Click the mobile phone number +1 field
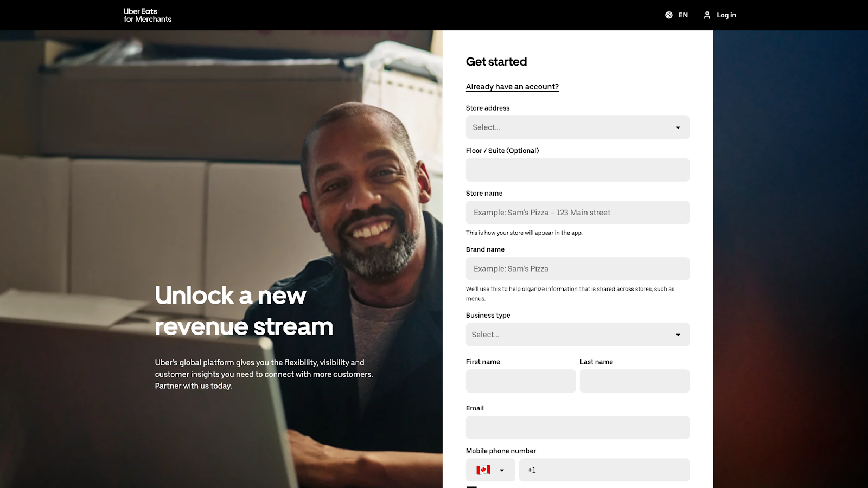This screenshot has width=868, height=488. tap(604, 470)
